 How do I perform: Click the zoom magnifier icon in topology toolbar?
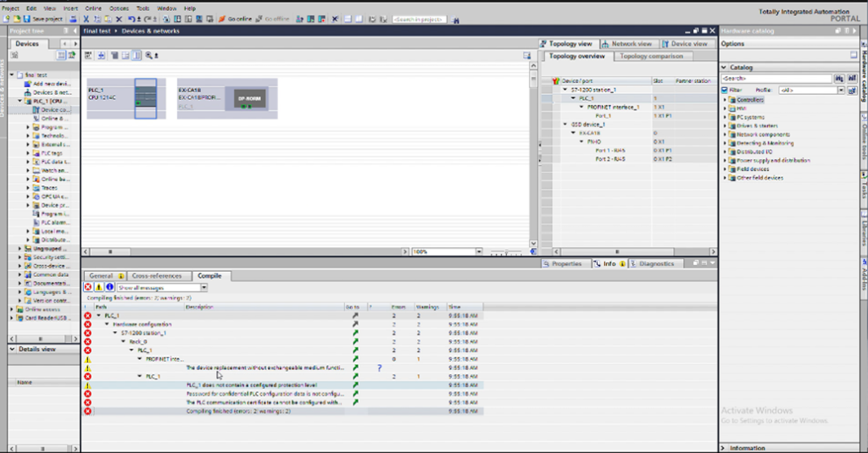(x=149, y=55)
